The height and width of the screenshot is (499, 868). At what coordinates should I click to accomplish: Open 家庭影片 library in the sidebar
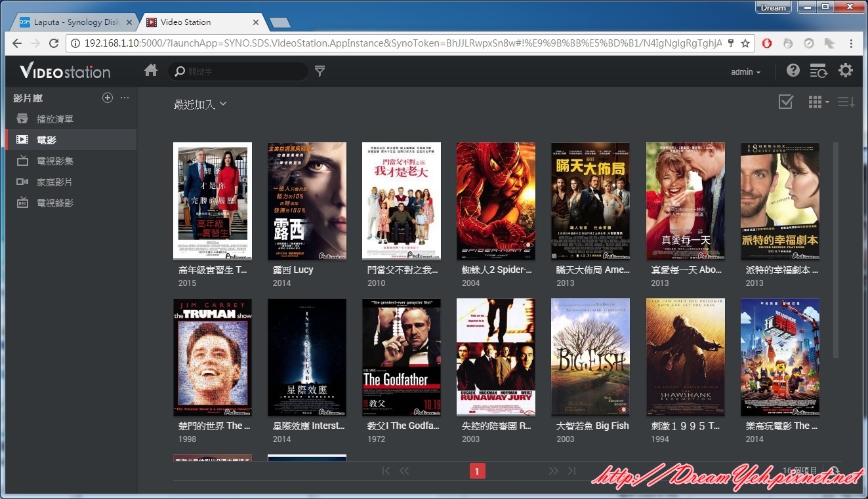point(71,182)
